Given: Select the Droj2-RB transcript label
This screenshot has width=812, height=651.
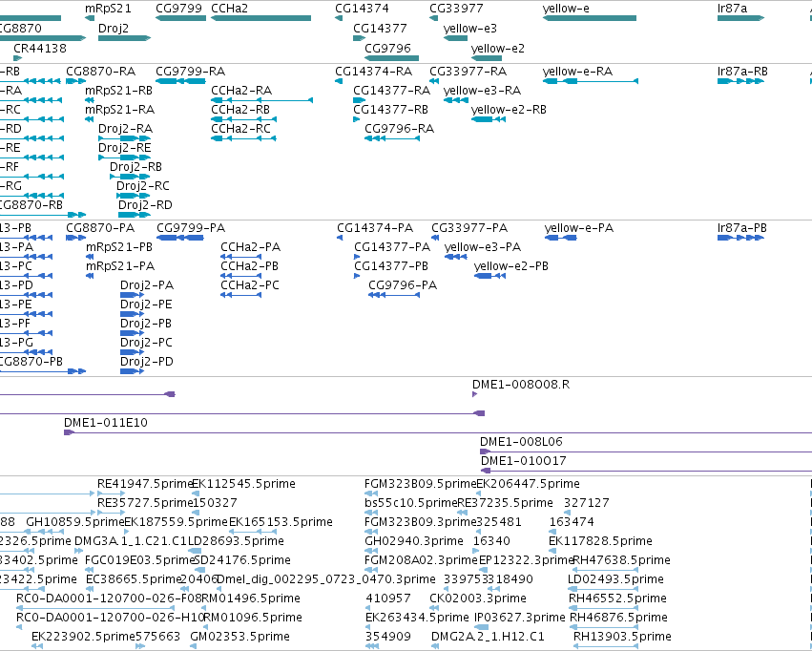Looking at the screenshot, I should pos(135,166).
